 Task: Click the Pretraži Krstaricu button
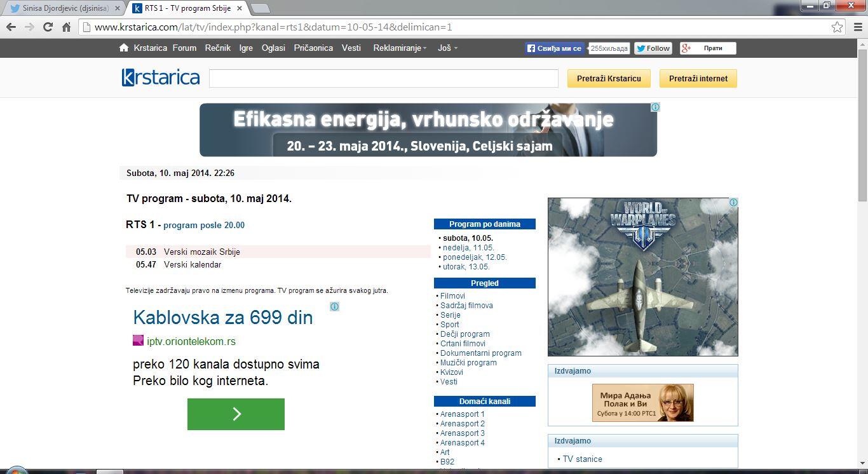click(609, 78)
